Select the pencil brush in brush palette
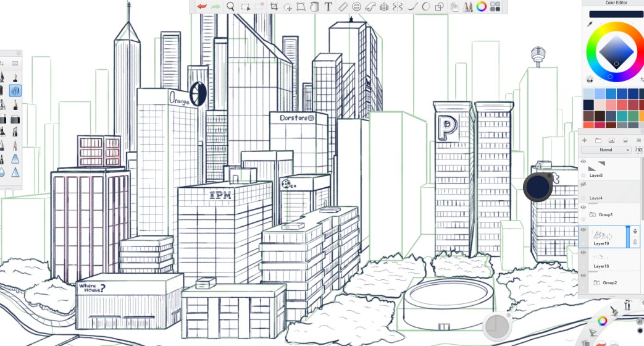 pyautogui.click(x=15, y=105)
